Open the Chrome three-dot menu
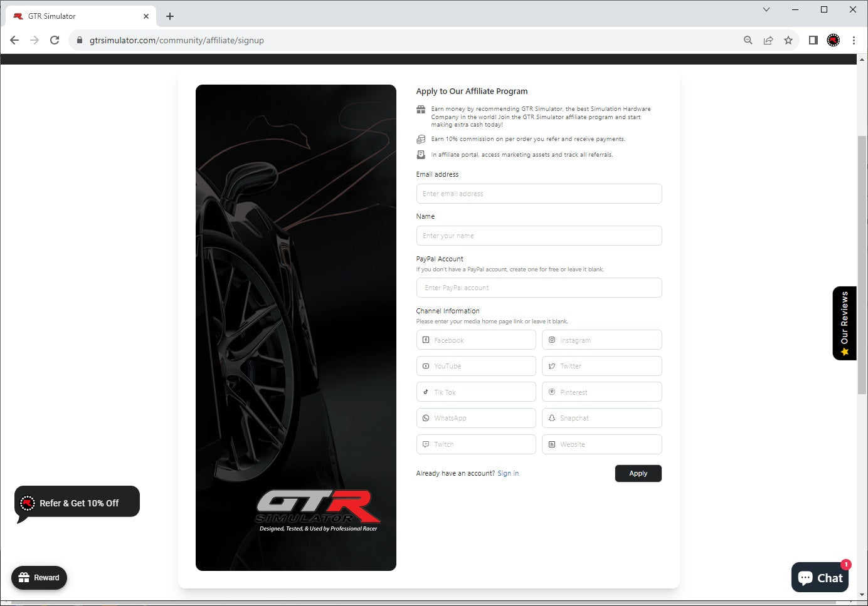The height and width of the screenshot is (606, 868). point(854,40)
